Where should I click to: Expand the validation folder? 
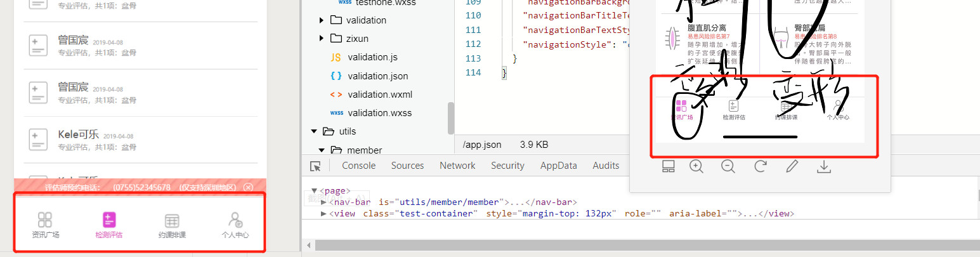pyautogui.click(x=322, y=20)
